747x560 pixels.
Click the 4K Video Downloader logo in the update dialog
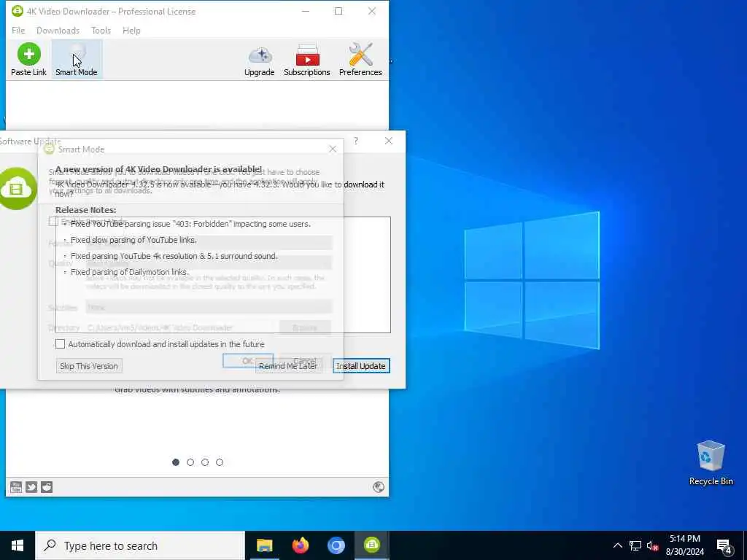click(x=18, y=189)
